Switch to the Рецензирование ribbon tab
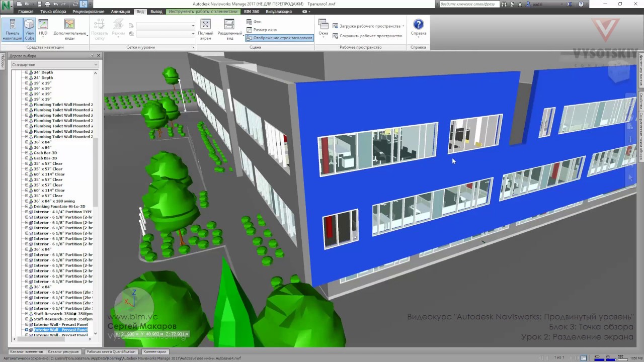The height and width of the screenshot is (362, 644). click(x=88, y=12)
